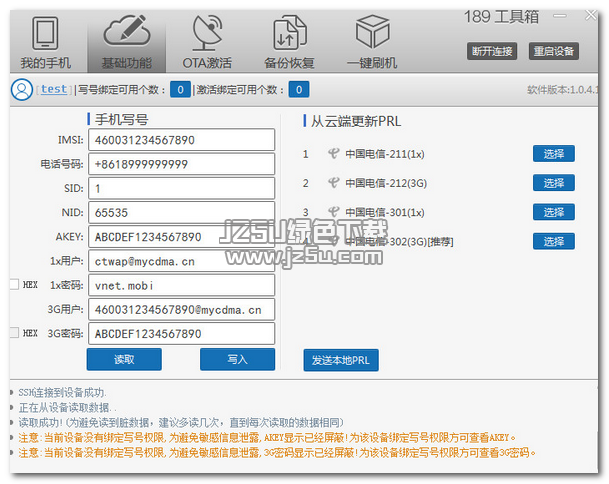Click the 写号绑定可用个数 count box

coord(180,90)
